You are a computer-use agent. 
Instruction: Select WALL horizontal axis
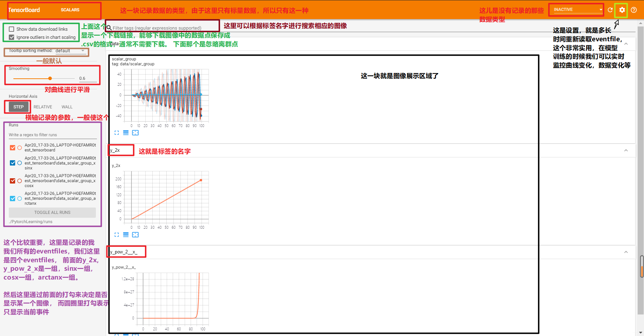[67, 107]
